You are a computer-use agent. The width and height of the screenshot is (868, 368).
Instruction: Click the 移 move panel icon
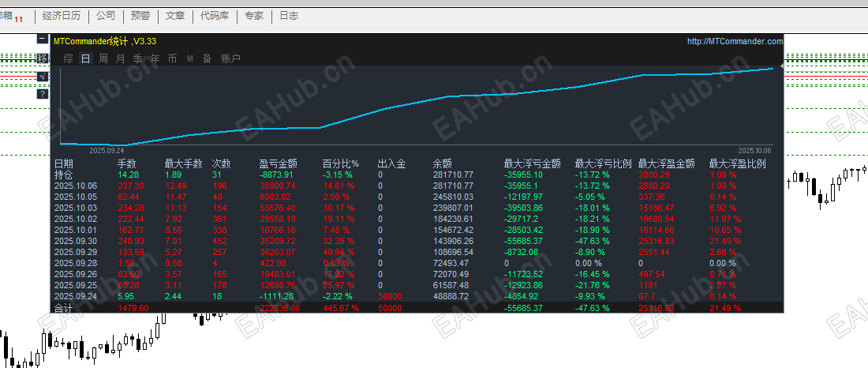coord(42,58)
